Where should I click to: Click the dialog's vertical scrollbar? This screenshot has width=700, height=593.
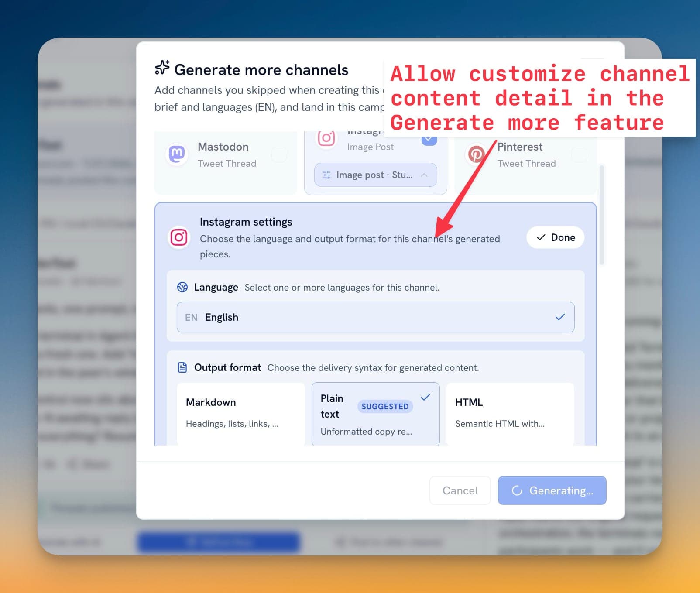(x=602, y=215)
